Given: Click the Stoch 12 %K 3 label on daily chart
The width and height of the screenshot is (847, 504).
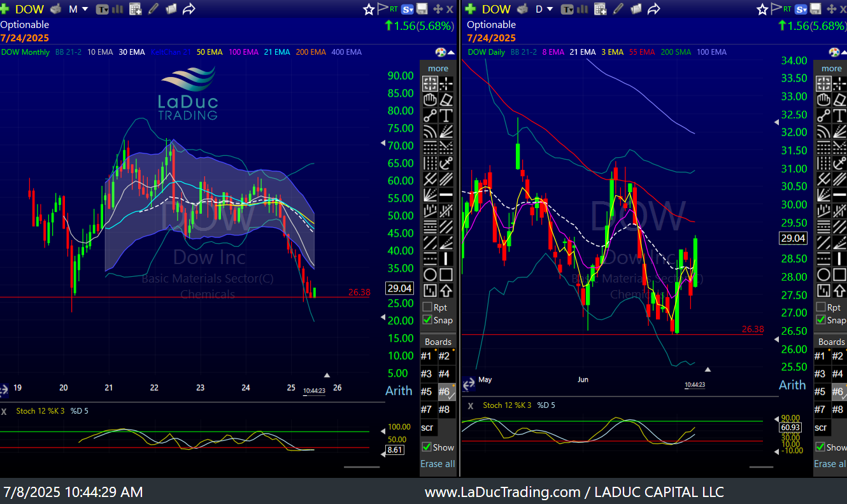Looking at the screenshot, I should 507,405.
